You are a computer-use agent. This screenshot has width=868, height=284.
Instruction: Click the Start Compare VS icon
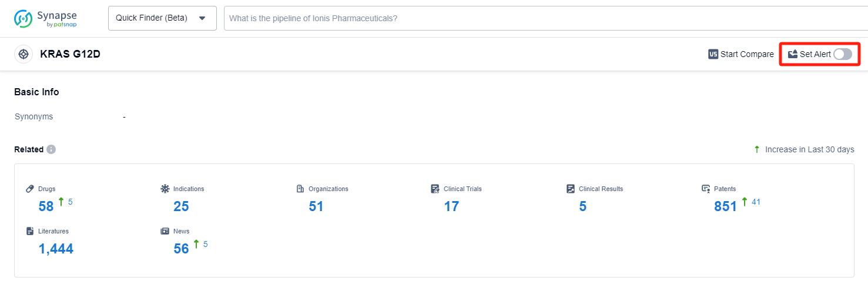click(713, 54)
